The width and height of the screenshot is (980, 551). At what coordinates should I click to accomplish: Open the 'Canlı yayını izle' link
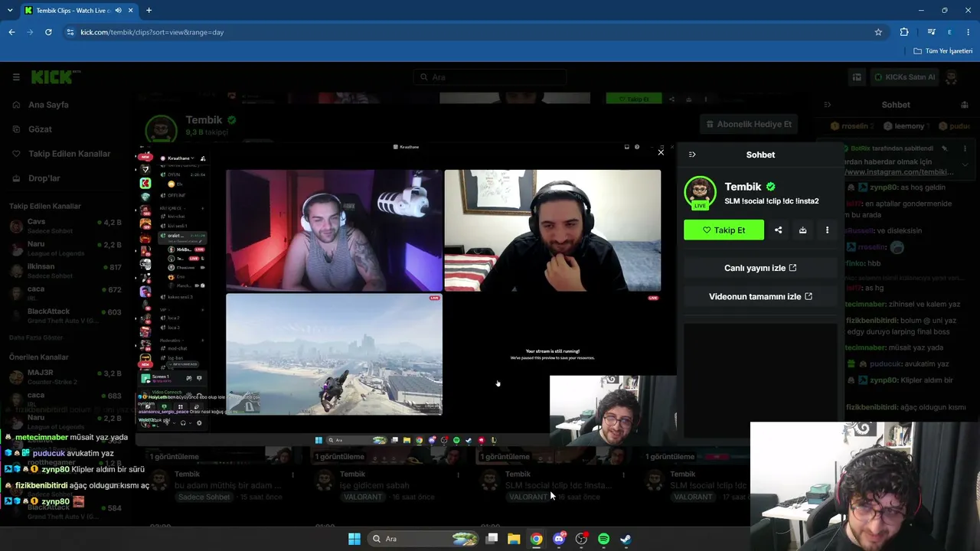(760, 268)
